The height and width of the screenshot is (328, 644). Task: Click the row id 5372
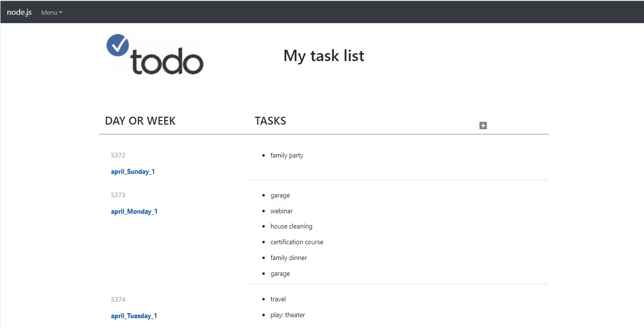tap(118, 155)
